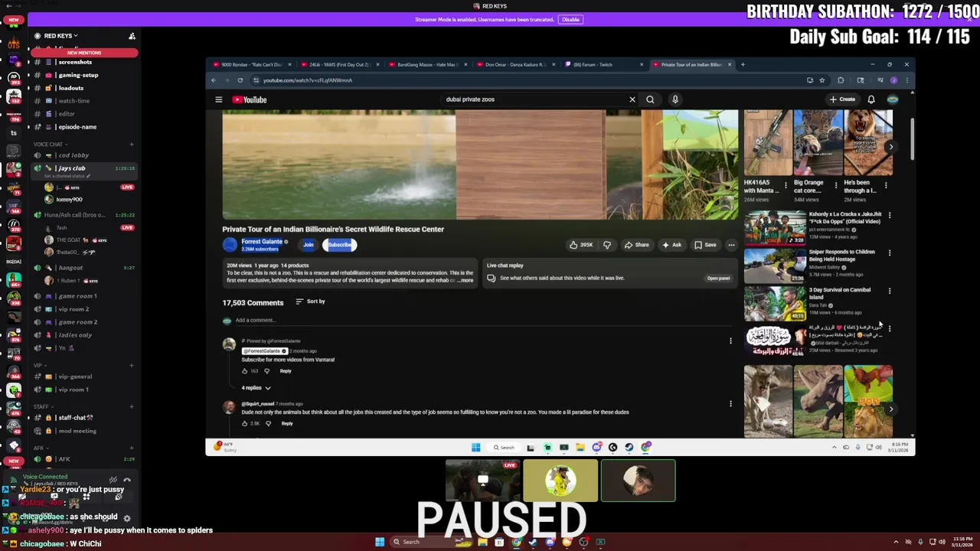Screen dimensions: 980x551
Task: Toggle Discord noise suppression icon
Action: pyautogui.click(x=113, y=480)
